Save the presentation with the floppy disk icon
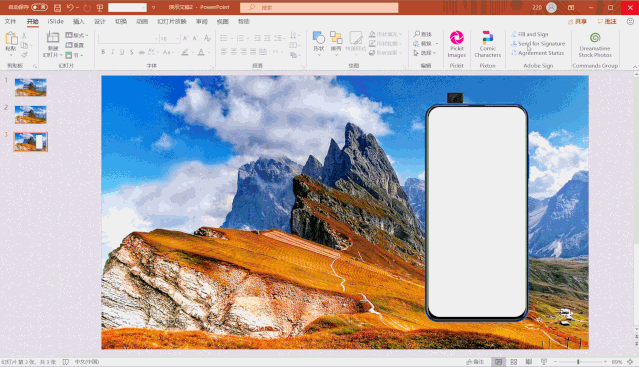639x367 pixels. tap(57, 8)
